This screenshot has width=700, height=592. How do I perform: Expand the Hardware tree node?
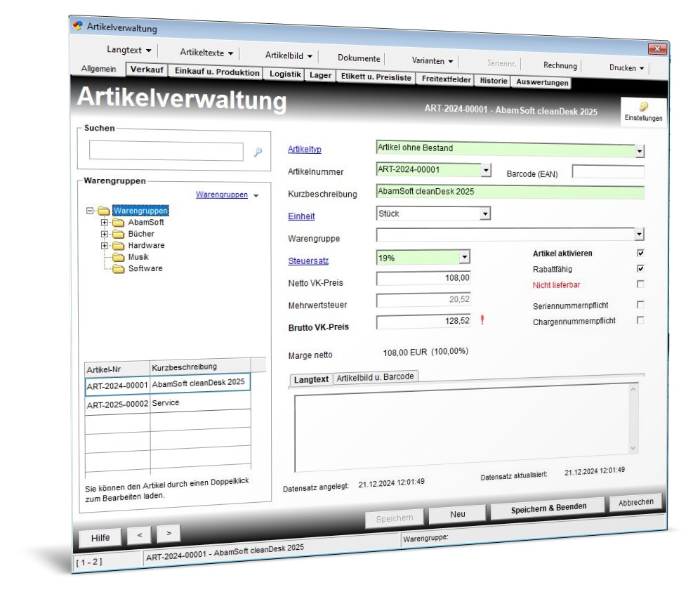(104, 246)
